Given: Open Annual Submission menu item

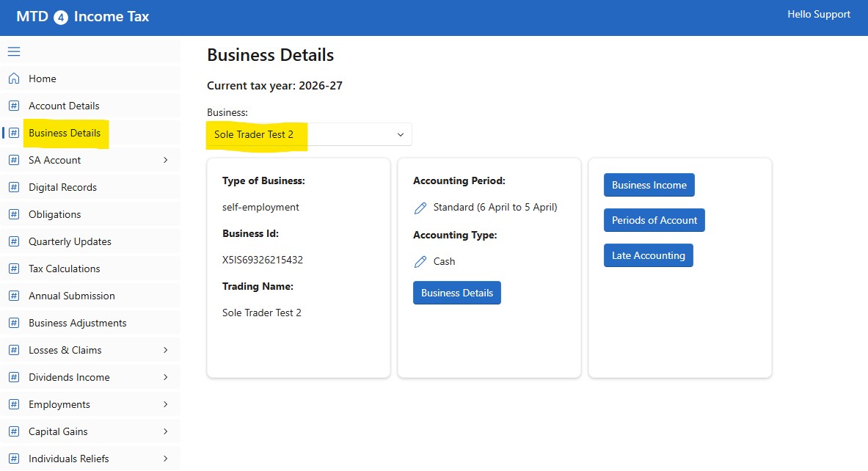Looking at the screenshot, I should [90, 296].
